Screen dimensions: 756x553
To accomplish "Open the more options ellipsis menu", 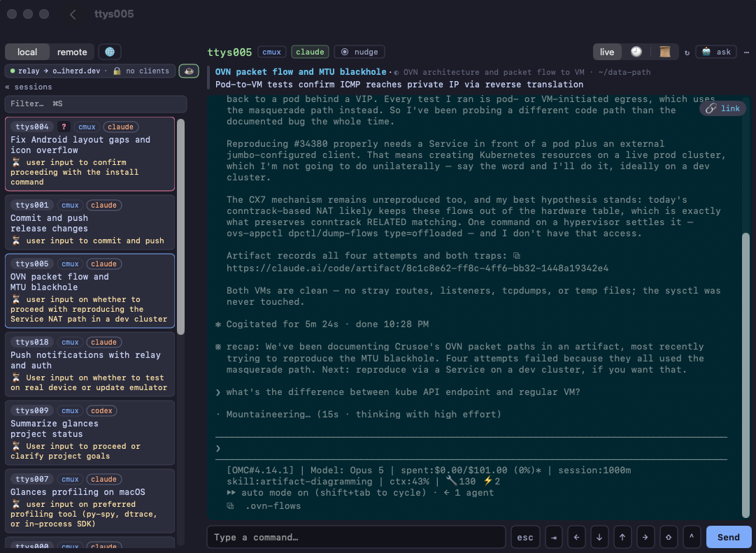I will coord(746,52).
